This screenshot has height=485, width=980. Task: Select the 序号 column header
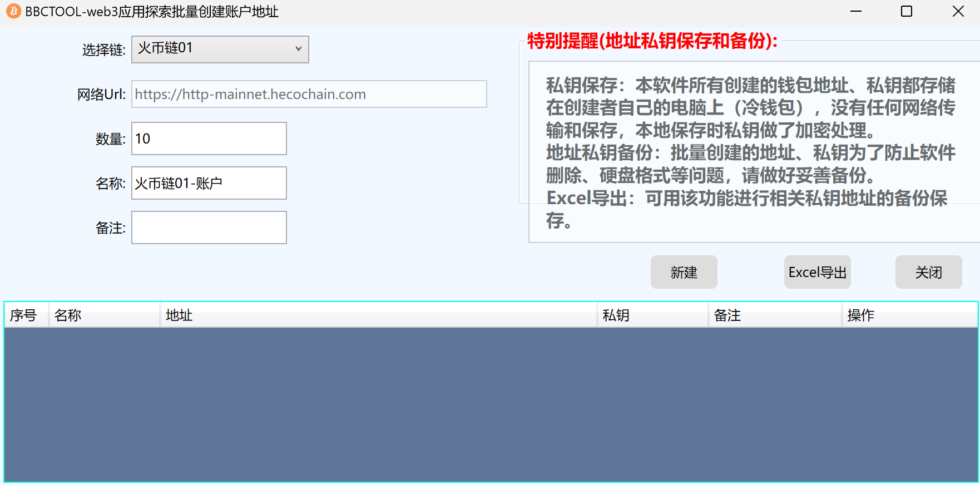(26, 315)
